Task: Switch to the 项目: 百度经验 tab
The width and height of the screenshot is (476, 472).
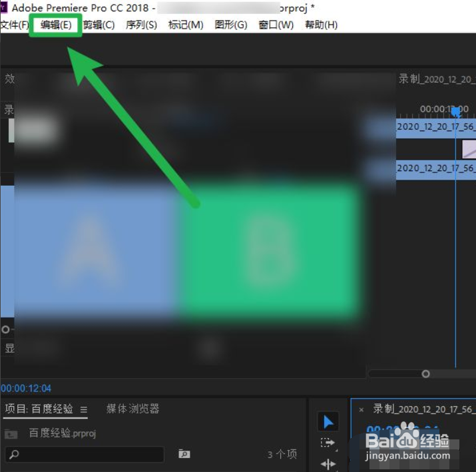Action: (39, 409)
